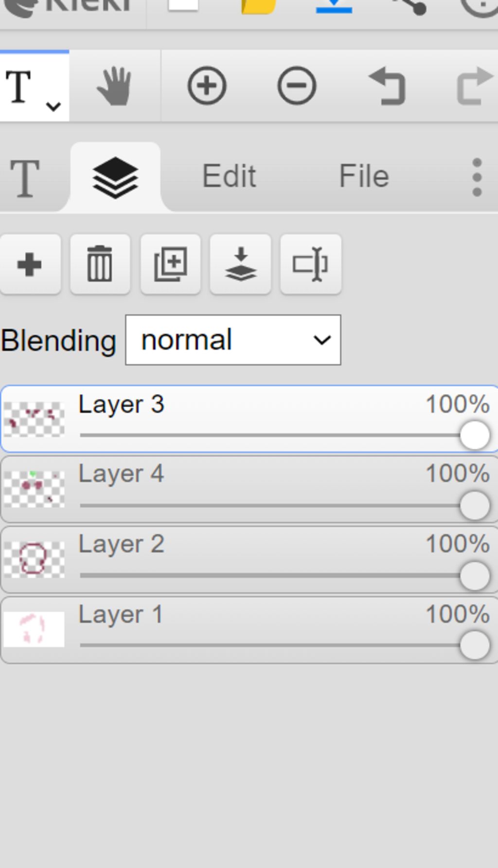Expand the Text tool chevron menu

pos(53,106)
